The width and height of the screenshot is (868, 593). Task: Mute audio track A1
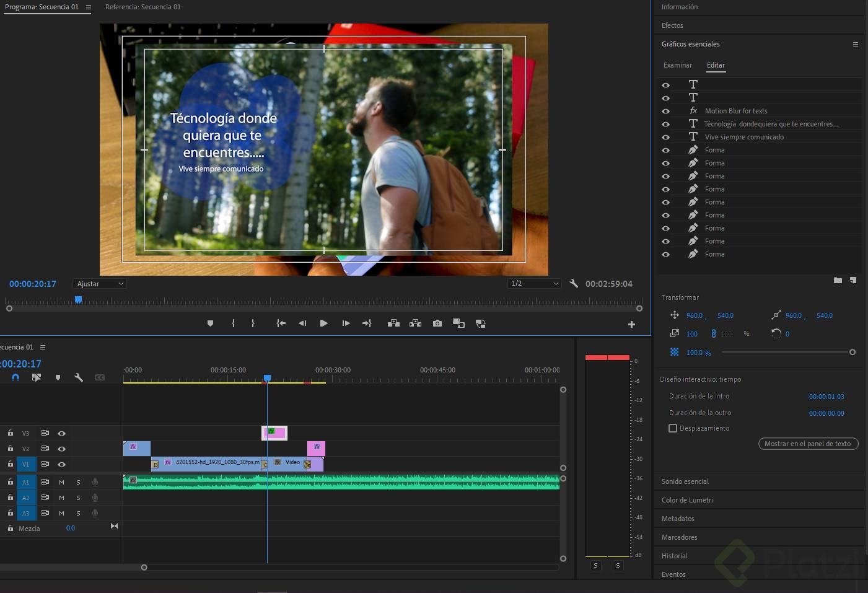click(61, 482)
